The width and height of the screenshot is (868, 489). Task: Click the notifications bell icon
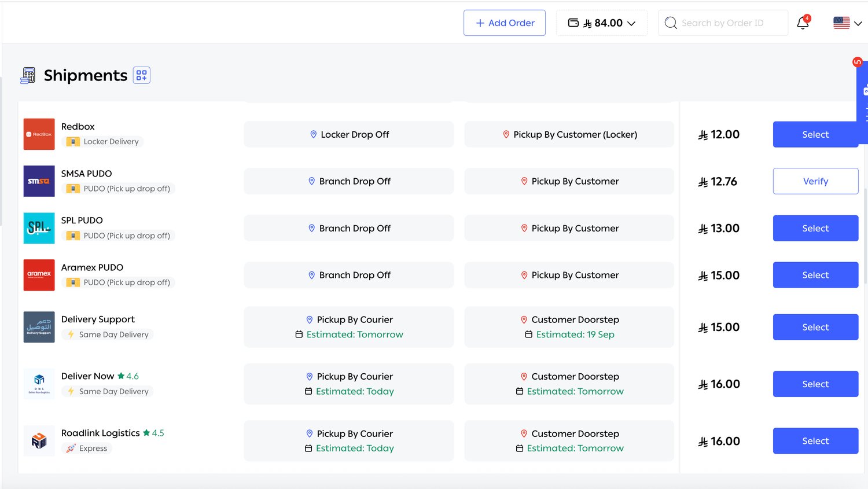tap(803, 23)
